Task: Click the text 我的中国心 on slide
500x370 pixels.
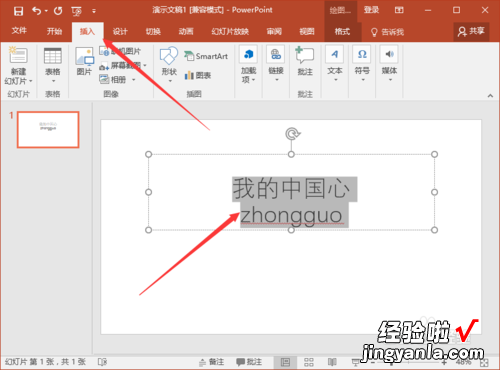Action: (291, 189)
